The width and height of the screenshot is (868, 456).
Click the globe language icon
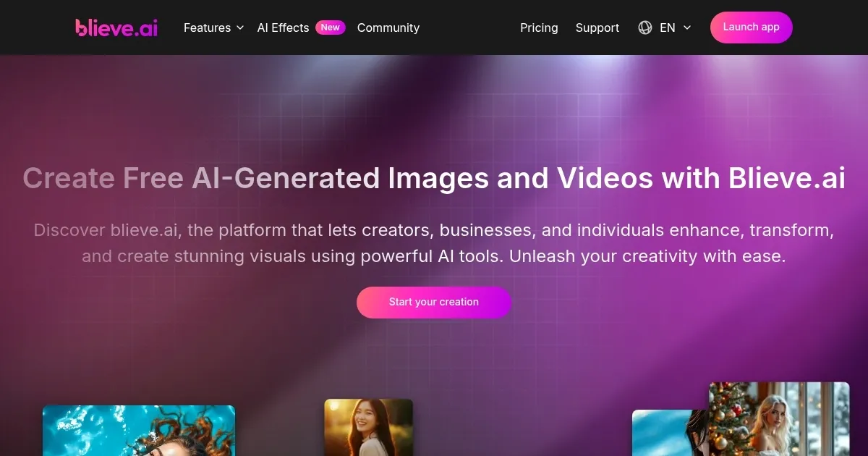click(x=644, y=28)
